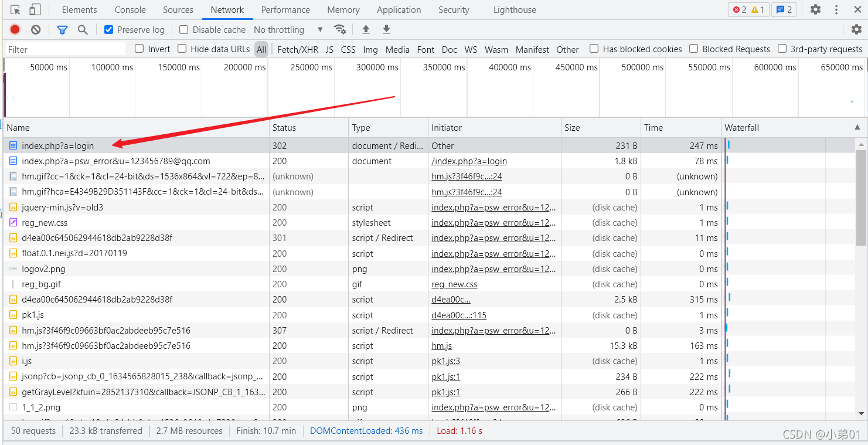The image size is (868, 445).
Task: Click inside the Filter input field
Action: click(64, 49)
